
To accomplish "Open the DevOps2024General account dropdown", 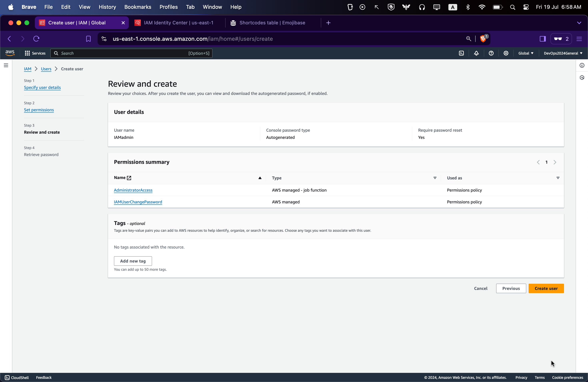I will point(563,53).
